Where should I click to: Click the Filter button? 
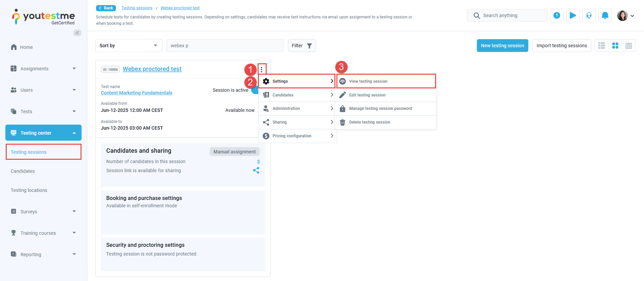[302, 46]
